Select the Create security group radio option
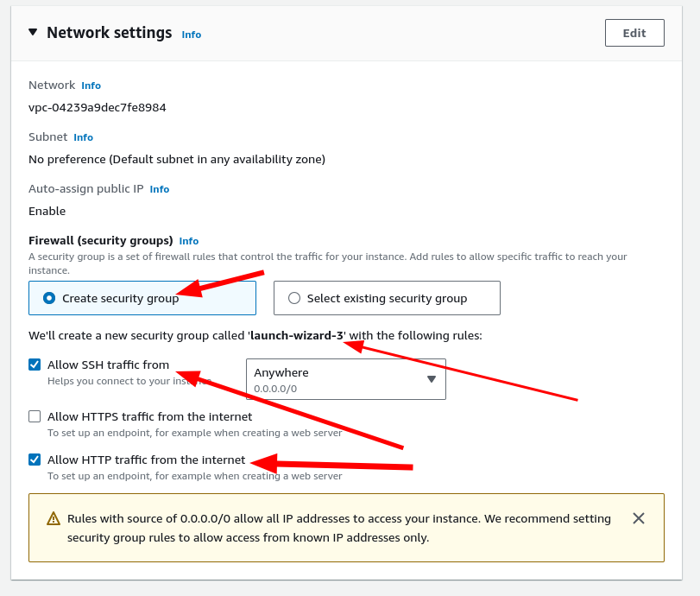 pos(49,298)
